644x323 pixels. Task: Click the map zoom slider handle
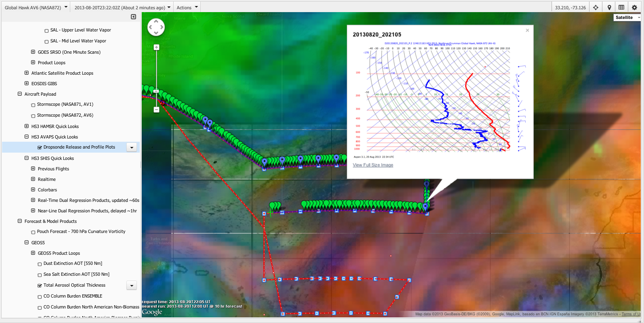[156, 91]
